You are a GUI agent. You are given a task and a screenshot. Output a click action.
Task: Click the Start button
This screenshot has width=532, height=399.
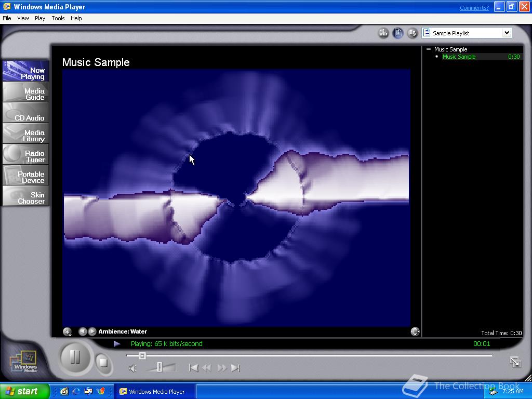tap(24, 391)
